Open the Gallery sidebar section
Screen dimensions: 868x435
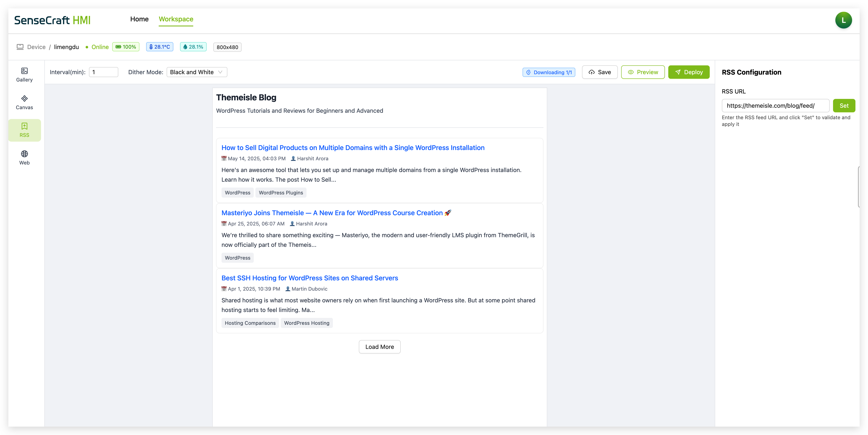tap(24, 75)
